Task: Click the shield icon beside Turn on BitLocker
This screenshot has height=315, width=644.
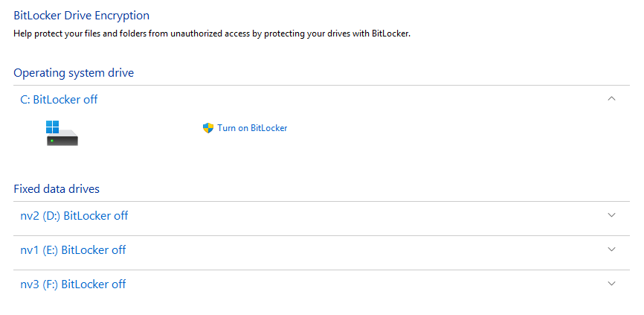Action: (x=208, y=128)
